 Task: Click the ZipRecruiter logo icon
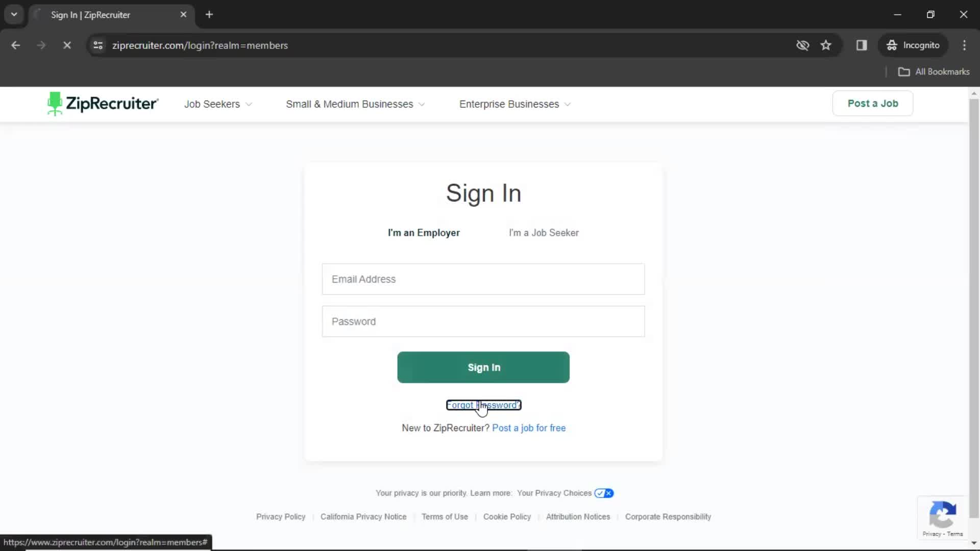point(54,103)
